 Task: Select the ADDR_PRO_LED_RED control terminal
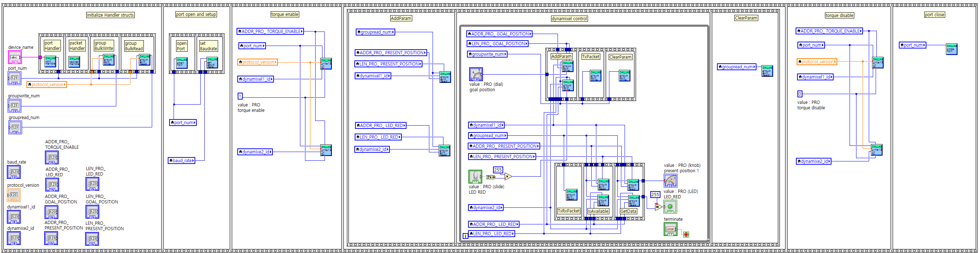coord(52,185)
